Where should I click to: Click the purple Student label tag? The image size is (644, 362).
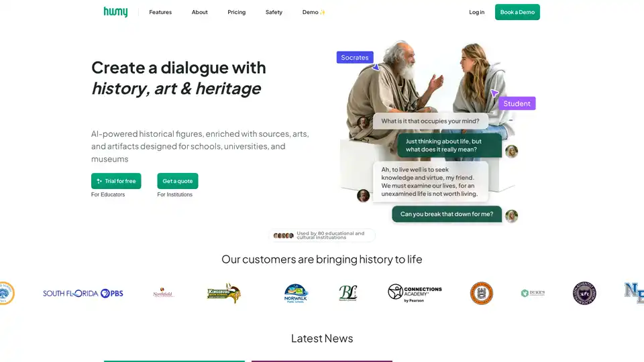pos(517,103)
